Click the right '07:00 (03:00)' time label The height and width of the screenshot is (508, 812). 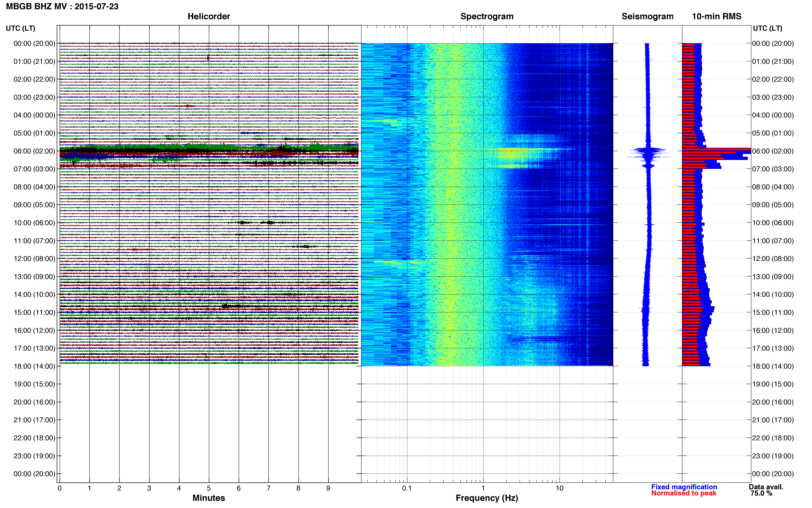[x=773, y=169]
